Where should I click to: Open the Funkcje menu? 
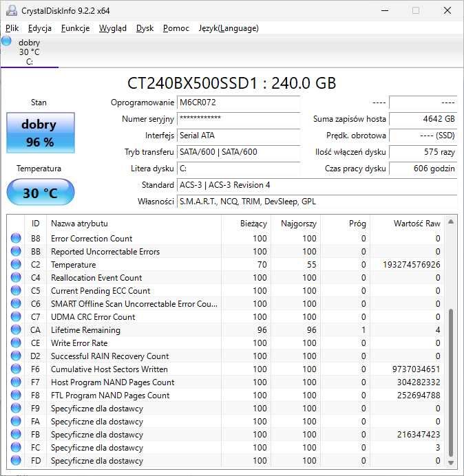click(x=75, y=28)
